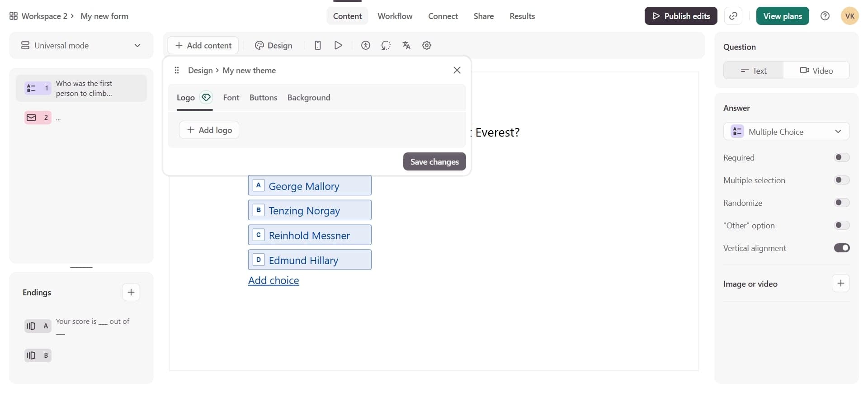Click the mobile preview icon in toolbar
The height and width of the screenshot is (393, 868).
point(318,45)
